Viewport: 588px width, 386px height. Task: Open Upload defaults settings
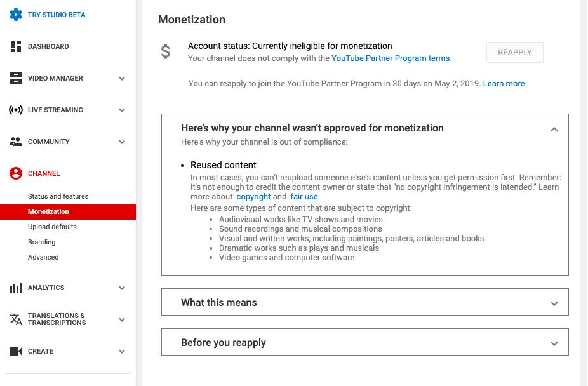click(x=52, y=227)
